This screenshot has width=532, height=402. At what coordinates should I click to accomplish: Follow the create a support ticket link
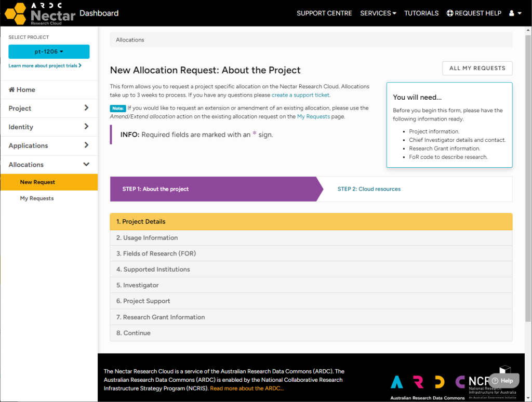coord(300,95)
